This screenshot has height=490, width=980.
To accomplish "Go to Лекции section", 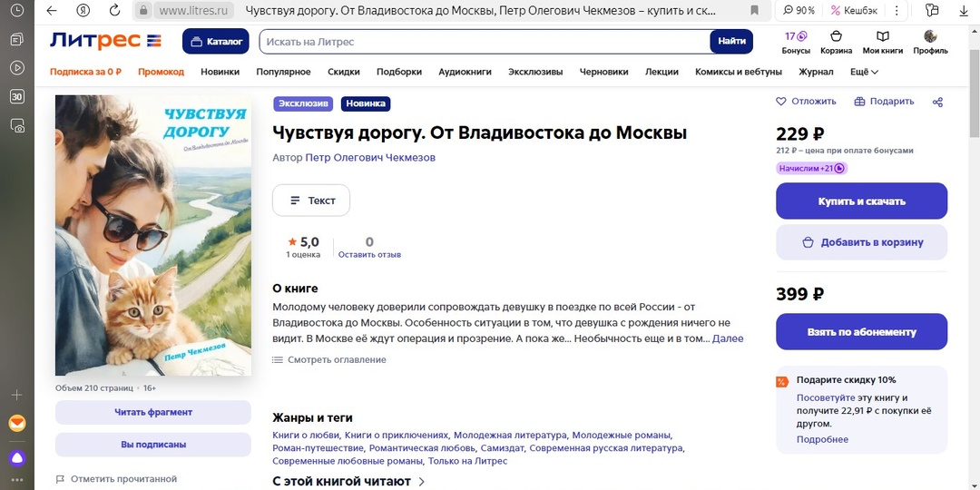I will coord(661,72).
